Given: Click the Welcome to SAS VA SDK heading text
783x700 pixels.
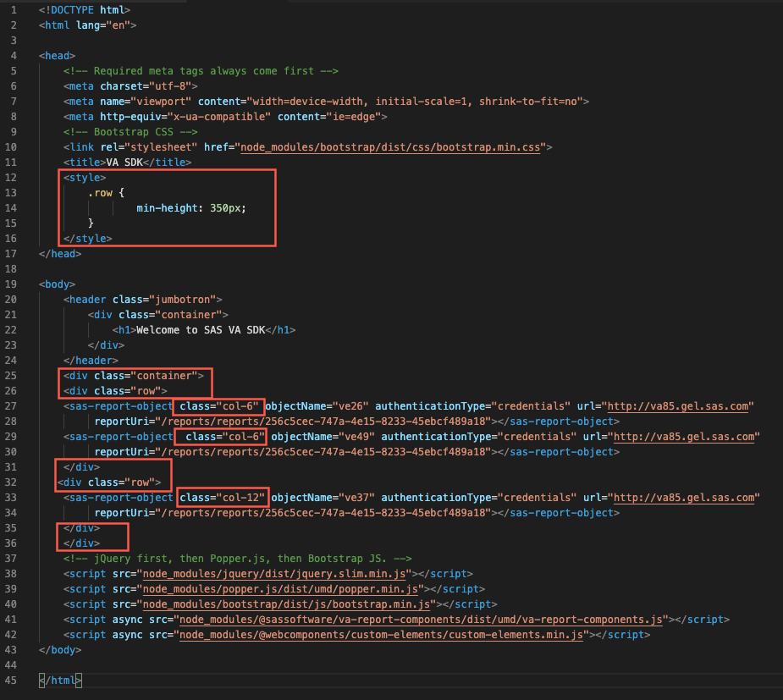Looking at the screenshot, I should click(x=203, y=329).
